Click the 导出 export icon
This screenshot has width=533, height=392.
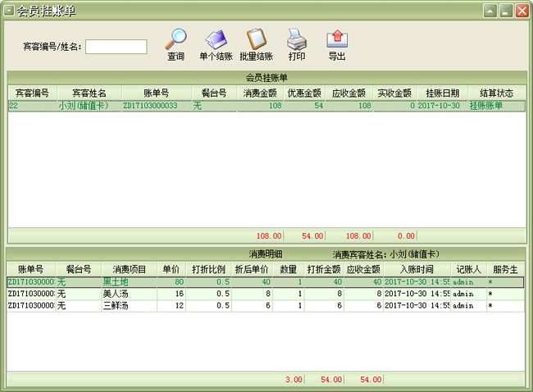[x=337, y=40]
